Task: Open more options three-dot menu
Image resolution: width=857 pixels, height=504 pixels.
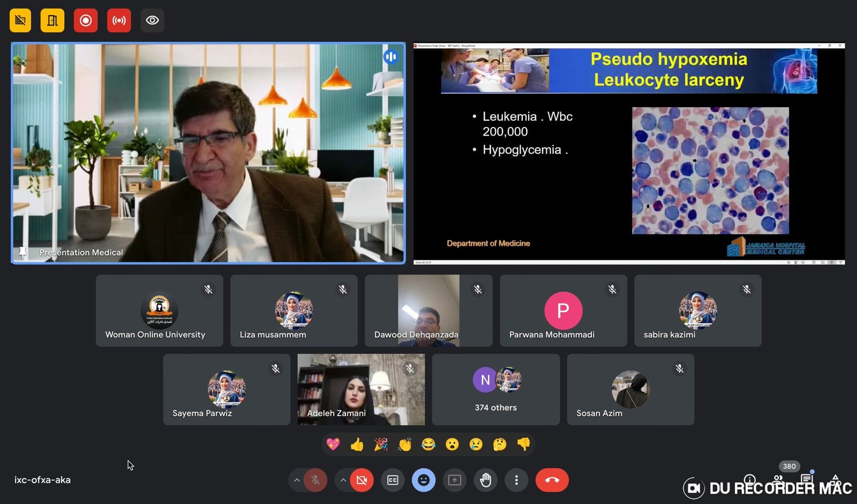Action: [516, 480]
